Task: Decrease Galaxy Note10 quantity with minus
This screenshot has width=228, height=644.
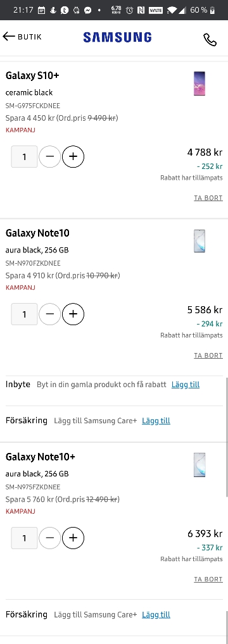Action: [x=50, y=314]
